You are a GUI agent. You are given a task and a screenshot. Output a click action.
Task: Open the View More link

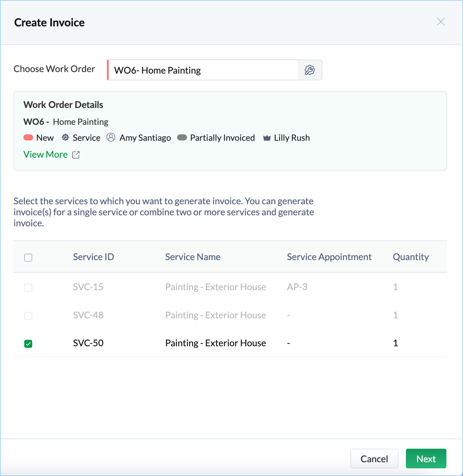[45, 155]
